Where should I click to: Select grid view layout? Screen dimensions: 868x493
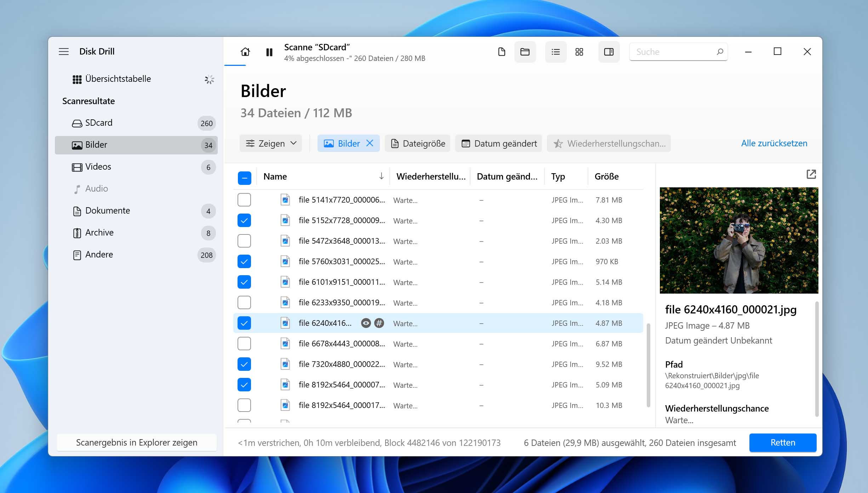(579, 52)
